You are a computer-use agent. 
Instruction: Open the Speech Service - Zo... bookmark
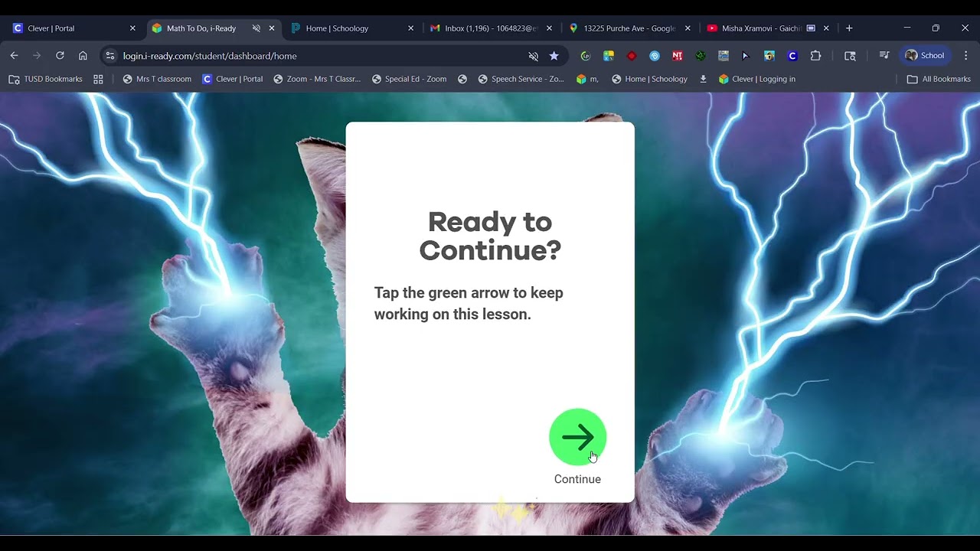tap(521, 79)
